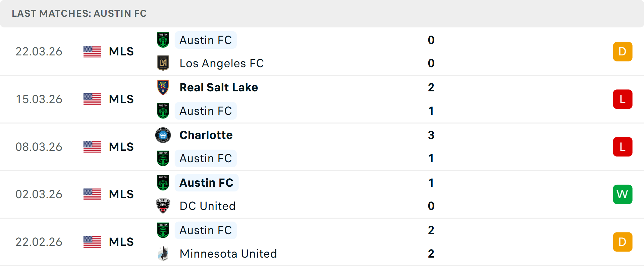Open the Minnesota United team link
The height and width of the screenshot is (266, 644).
[228, 254]
